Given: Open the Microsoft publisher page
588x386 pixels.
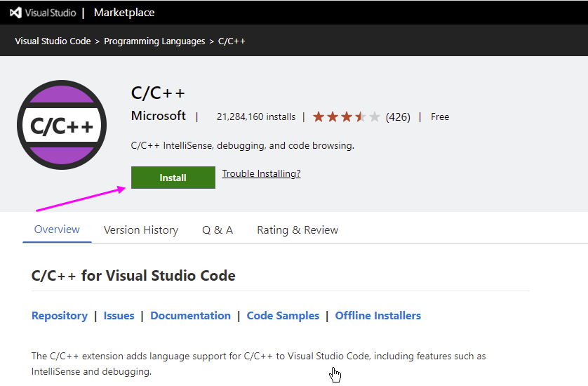Looking at the screenshot, I should (x=159, y=116).
